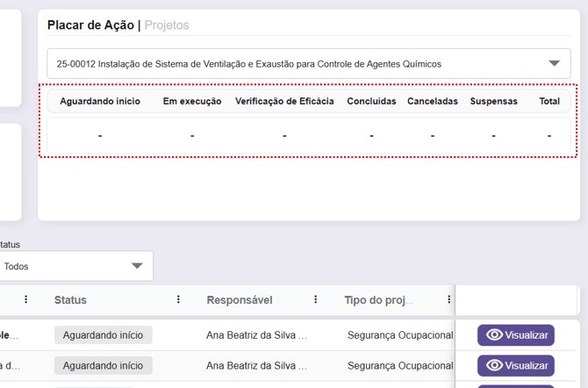
Task: Click second row's Aguardando início status badge
Action: (103, 365)
